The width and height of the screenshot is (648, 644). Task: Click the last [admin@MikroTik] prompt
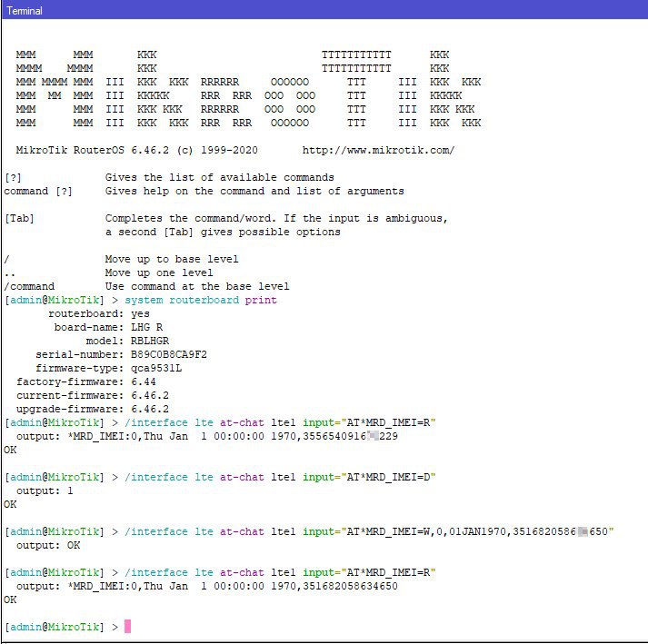point(55,627)
